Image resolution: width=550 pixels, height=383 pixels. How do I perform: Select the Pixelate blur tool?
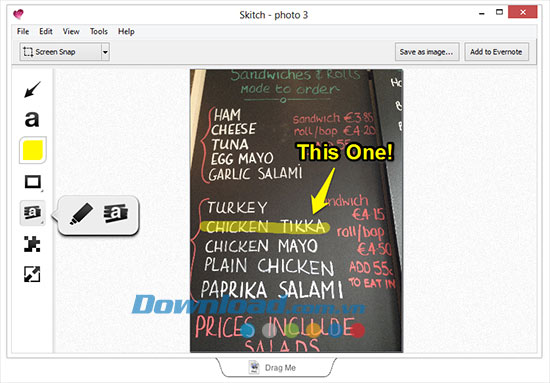click(32, 244)
